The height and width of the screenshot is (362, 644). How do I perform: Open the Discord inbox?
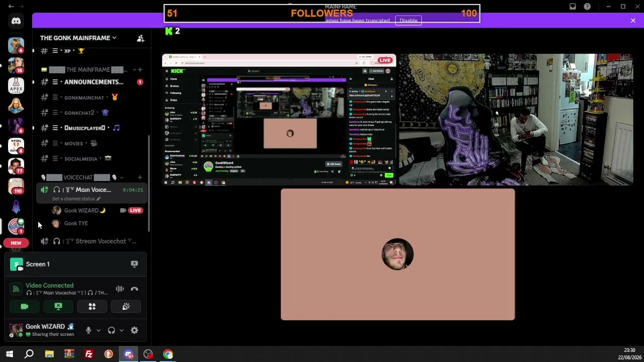(x=573, y=7)
